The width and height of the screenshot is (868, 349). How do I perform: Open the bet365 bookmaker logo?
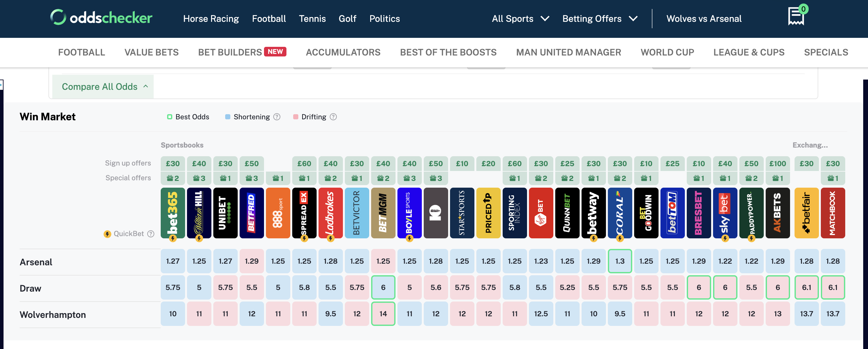coord(173,213)
